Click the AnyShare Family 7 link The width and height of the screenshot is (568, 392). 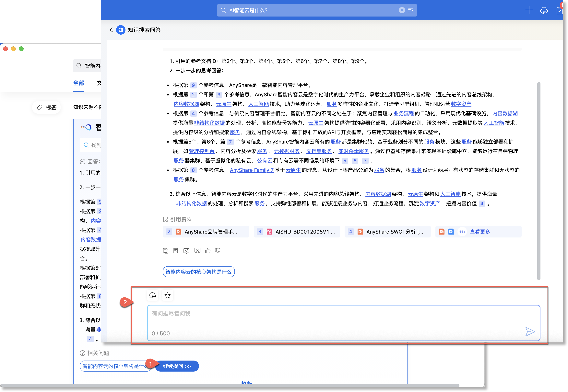coord(252,170)
